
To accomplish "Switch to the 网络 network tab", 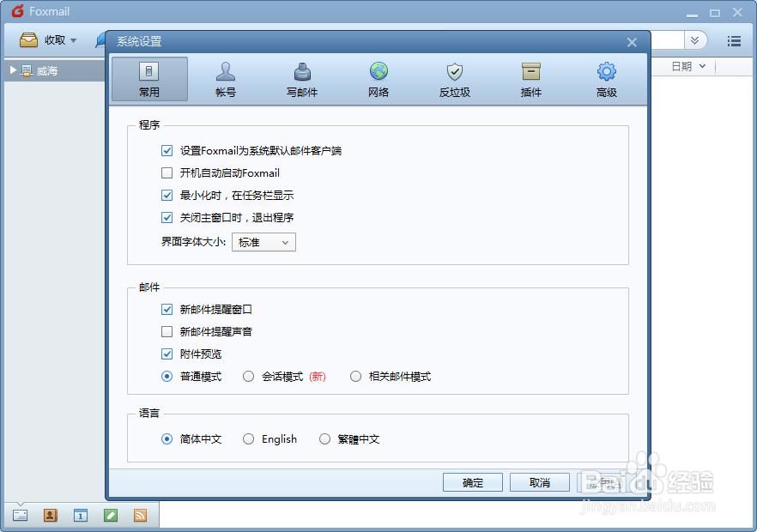I will pos(378,79).
